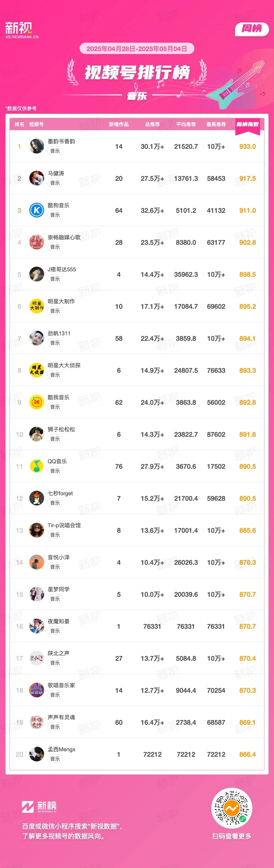Click the 新视 logo at top left
274x868 pixels.
tap(22, 30)
